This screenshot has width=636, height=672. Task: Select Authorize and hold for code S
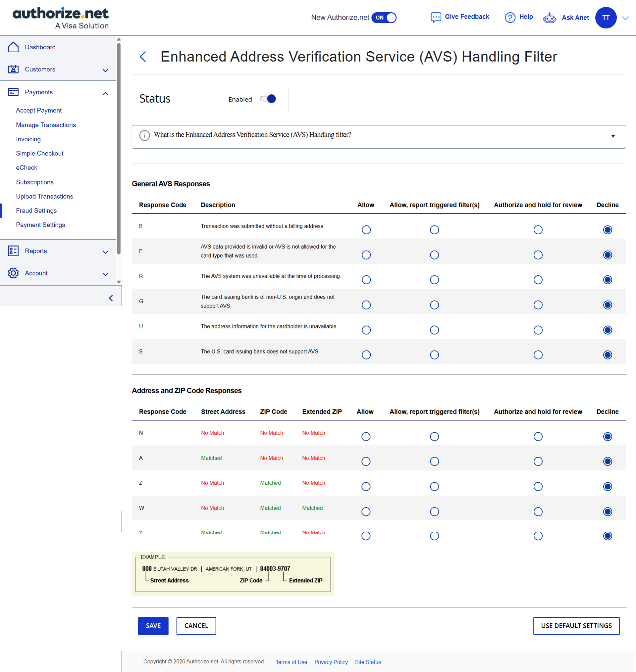[x=538, y=355]
